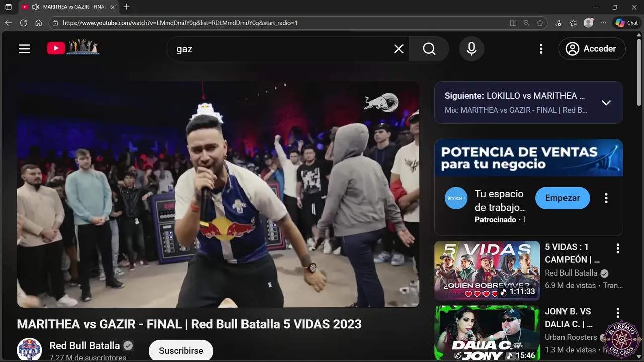Go to YouTube home via logo
644x362 pixels.
click(x=73, y=48)
